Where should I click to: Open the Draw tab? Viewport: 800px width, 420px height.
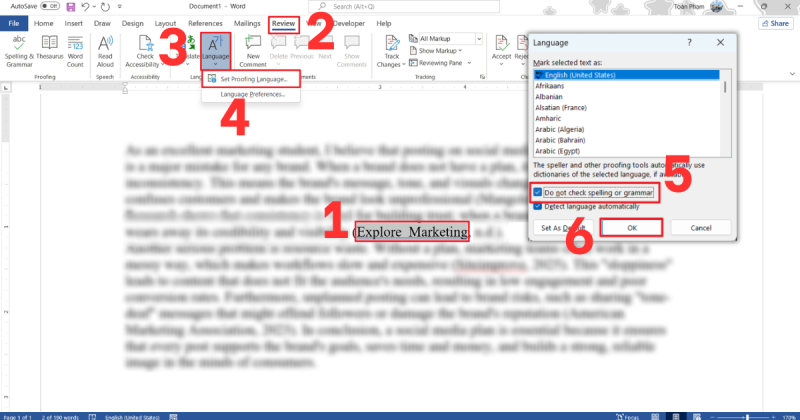pos(102,23)
